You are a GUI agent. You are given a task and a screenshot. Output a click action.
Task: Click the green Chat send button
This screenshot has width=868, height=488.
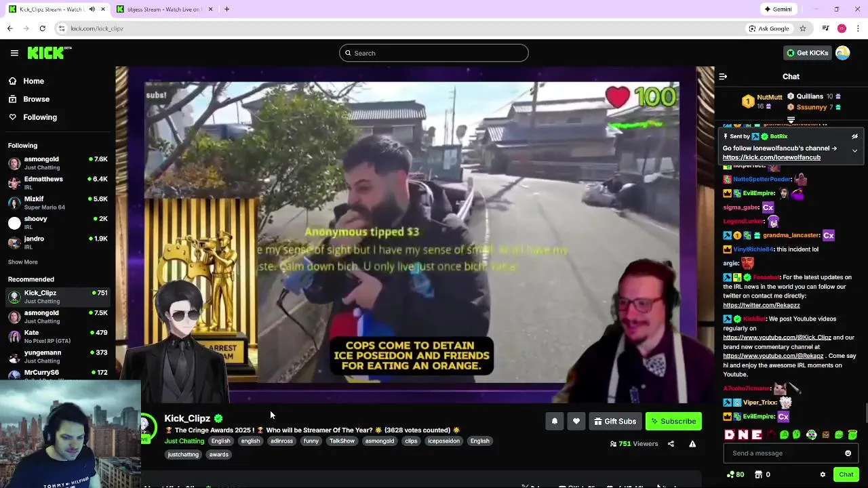(846, 474)
